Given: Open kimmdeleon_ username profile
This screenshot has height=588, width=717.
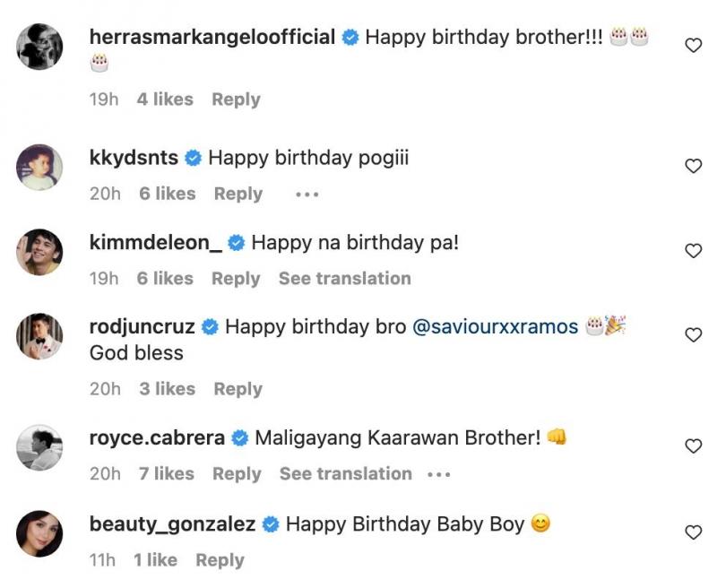Looking at the screenshot, I should coord(156,242).
